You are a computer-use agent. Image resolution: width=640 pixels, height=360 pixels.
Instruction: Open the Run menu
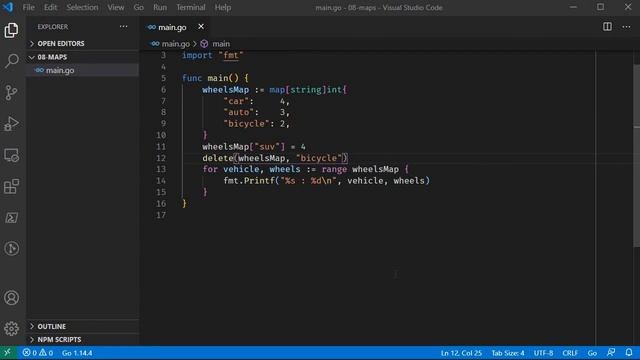click(x=160, y=7)
